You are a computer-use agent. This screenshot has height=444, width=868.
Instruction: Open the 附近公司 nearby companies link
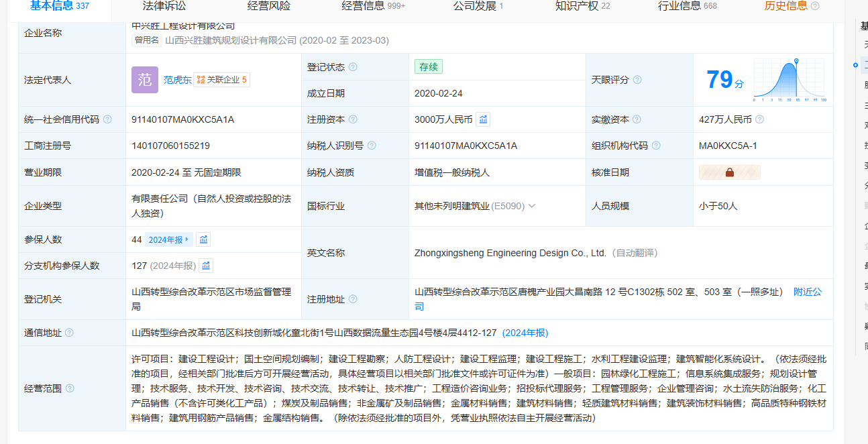(x=808, y=292)
